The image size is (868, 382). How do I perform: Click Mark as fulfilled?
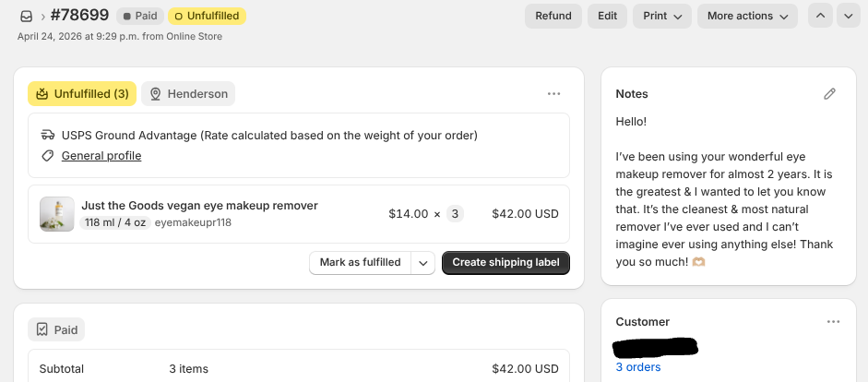click(x=361, y=262)
